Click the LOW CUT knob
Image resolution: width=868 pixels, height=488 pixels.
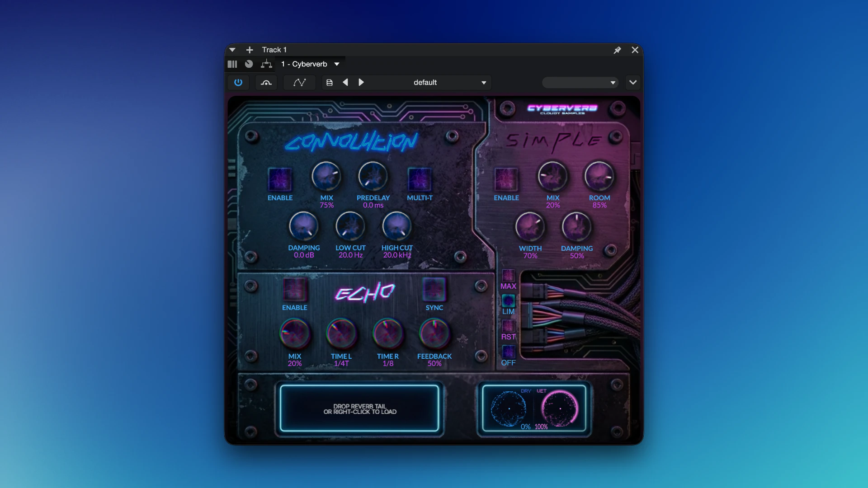(350, 226)
